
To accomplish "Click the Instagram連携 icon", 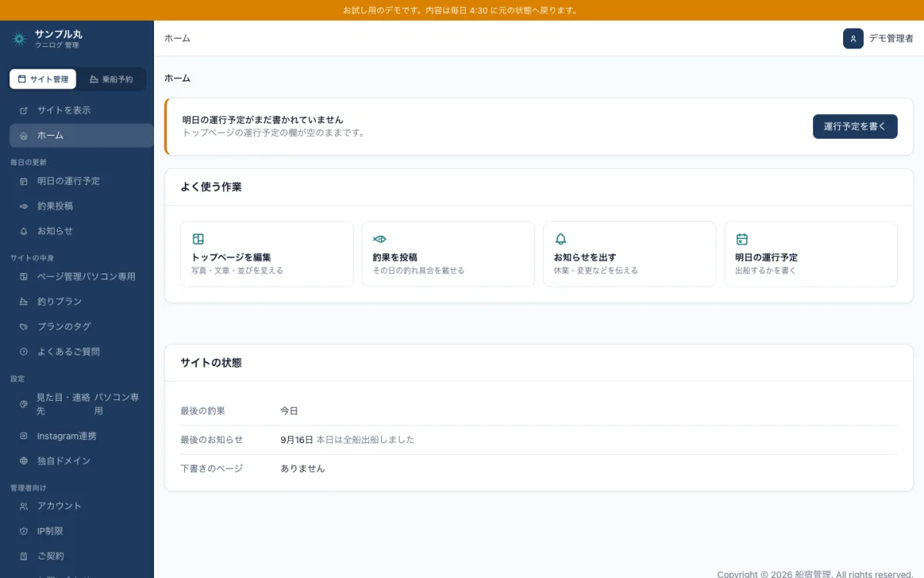I will pyautogui.click(x=24, y=436).
